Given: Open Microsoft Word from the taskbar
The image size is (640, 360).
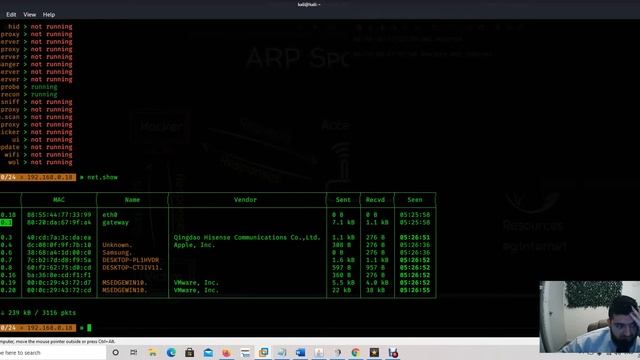Looking at the screenshot, I should point(300,352).
